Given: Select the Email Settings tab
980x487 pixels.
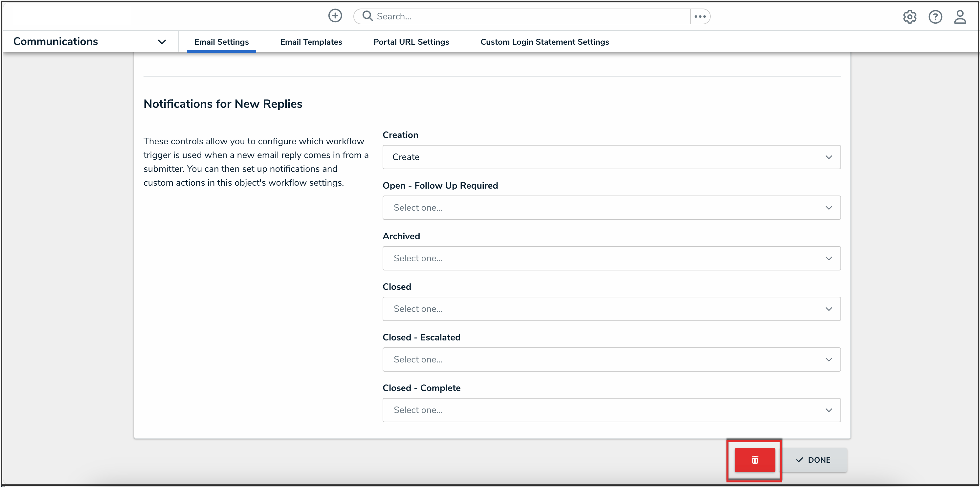Looking at the screenshot, I should coord(221,42).
